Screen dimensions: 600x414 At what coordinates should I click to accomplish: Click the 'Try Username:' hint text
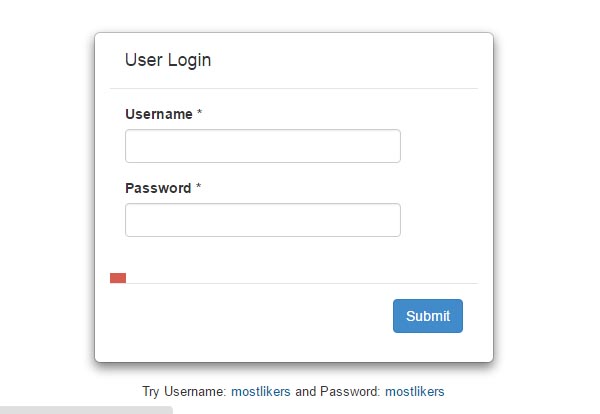tap(185, 391)
